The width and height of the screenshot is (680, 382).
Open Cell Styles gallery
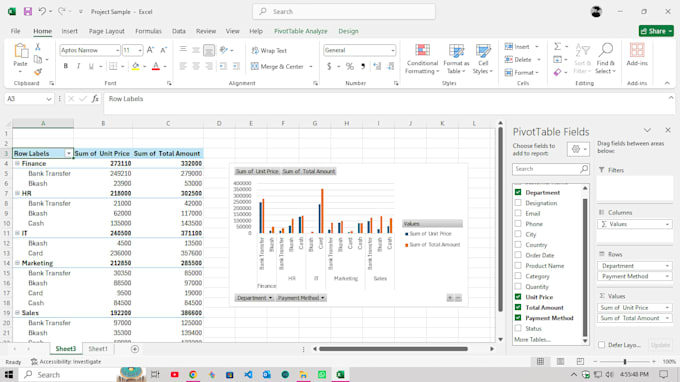[482, 59]
